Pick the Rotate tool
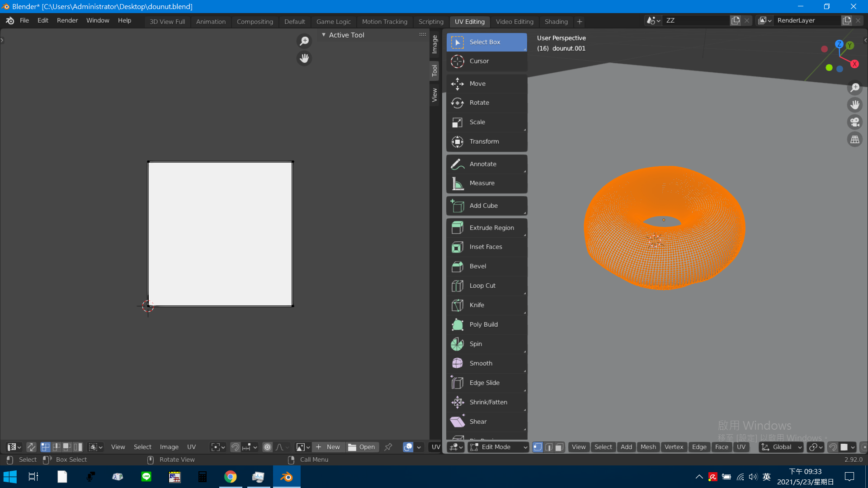The height and width of the screenshot is (488, 868). (x=487, y=103)
